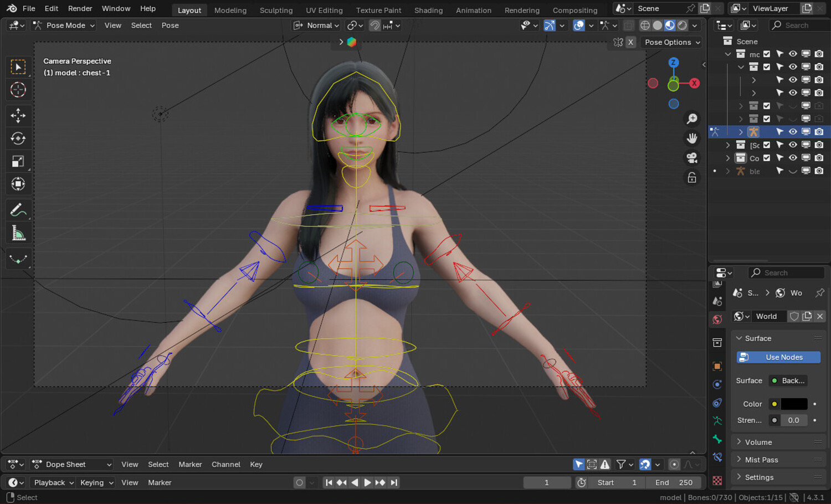Open the Pose Mode dropdown
831x504 pixels.
coord(63,25)
